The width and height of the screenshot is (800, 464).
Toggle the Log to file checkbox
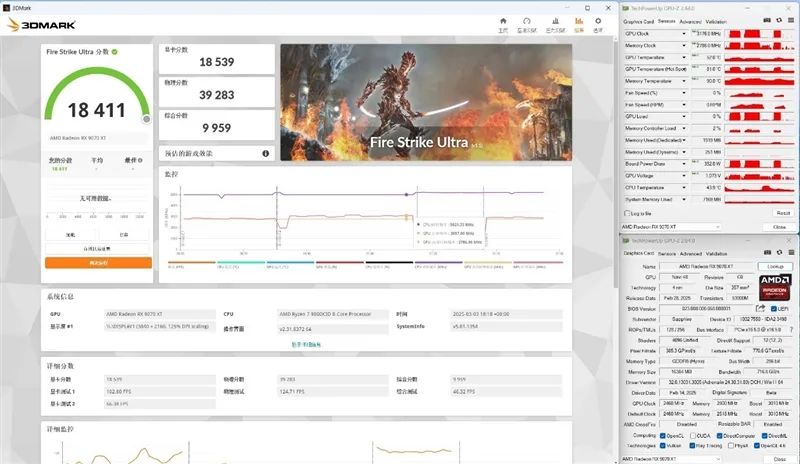click(x=628, y=213)
